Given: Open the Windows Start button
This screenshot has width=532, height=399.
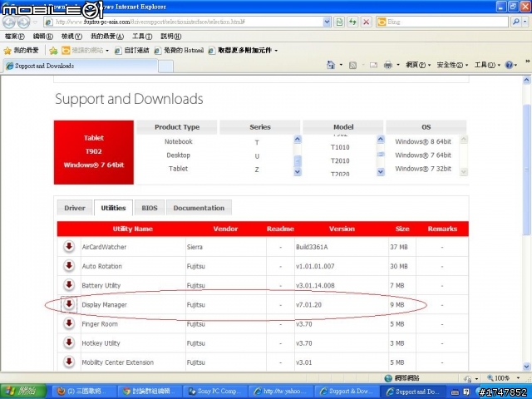Looking at the screenshot, I should pyautogui.click(x=22, y=392).
